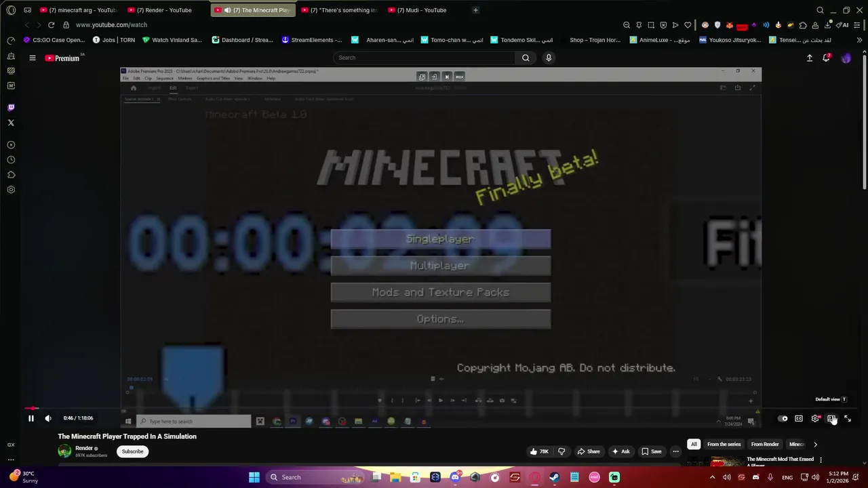868x488 pixels.
Task: Dislike the video
Action: [x=561, y=451]
